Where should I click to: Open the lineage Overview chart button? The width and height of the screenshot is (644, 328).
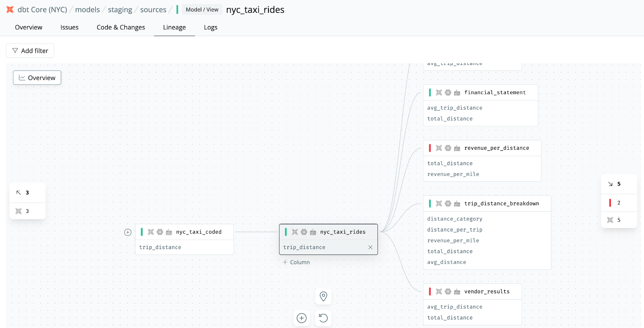[x=37, y=78]
